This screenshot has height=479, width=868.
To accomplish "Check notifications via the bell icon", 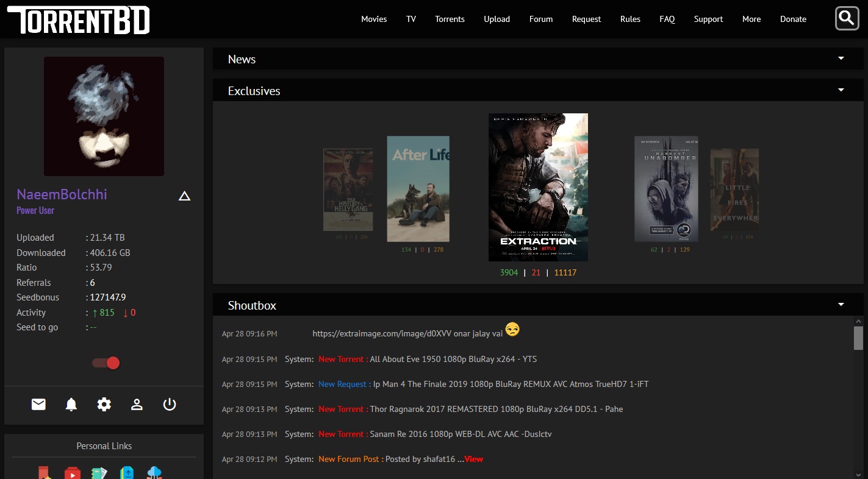I will click(x=71, y=404).
